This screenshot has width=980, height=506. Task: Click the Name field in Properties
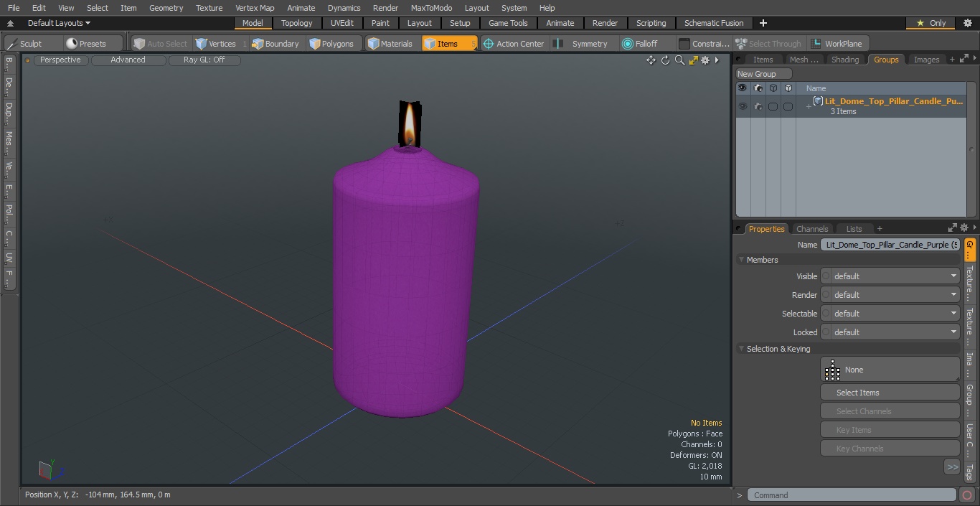[x=890, y=245]
